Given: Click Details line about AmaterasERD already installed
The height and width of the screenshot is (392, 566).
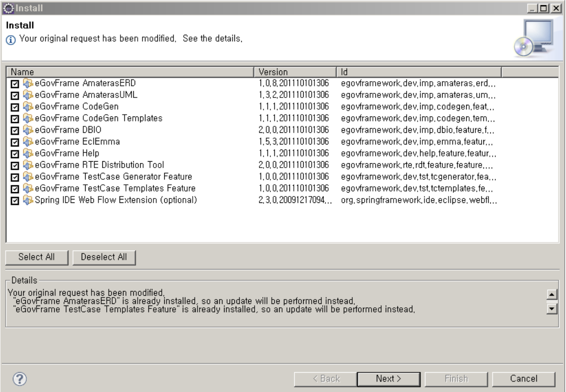Looking at the screenshot, I should (185, 300).
